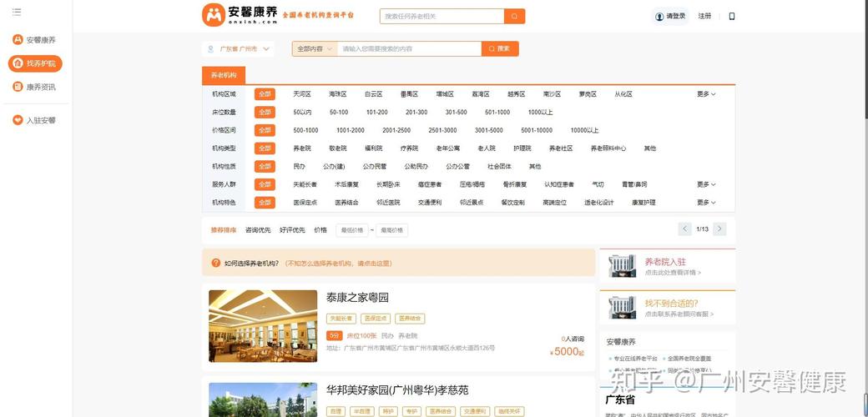The height and width of the screenshot is (417, 868).
Task: Sort by 价格
Action: click(x=320, y=230)
